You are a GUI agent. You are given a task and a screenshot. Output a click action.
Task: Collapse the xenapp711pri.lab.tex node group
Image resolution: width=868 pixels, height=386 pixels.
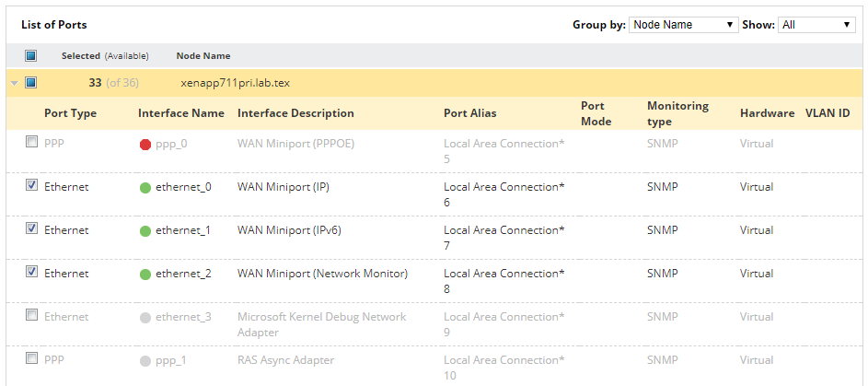tap(14, 84)
